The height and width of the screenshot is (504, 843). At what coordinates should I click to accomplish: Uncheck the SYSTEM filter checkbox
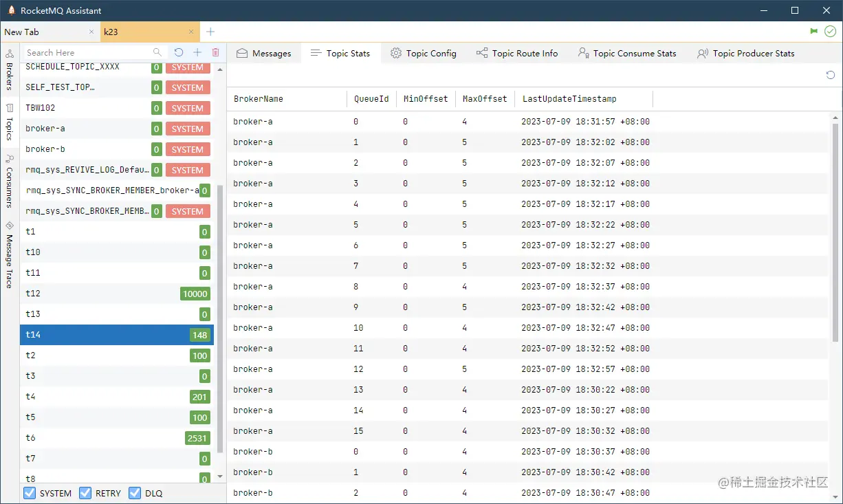(x=30, y=493)
